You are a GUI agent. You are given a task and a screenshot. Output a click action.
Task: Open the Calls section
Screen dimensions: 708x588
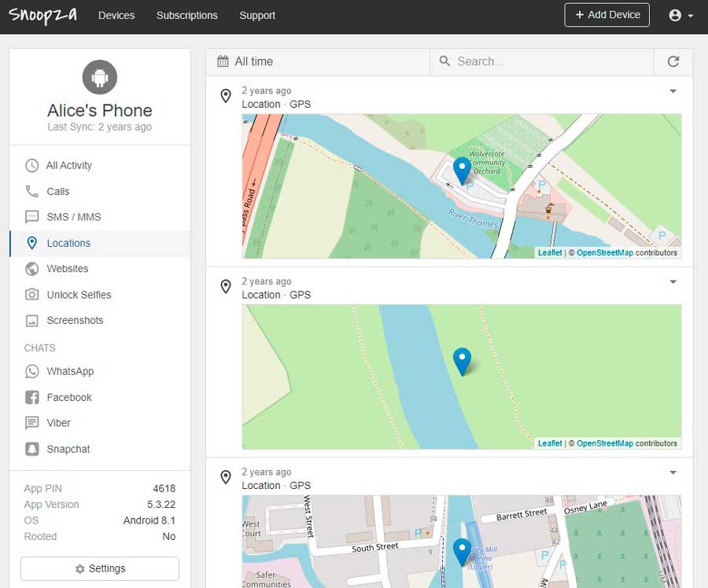point(100,191)
